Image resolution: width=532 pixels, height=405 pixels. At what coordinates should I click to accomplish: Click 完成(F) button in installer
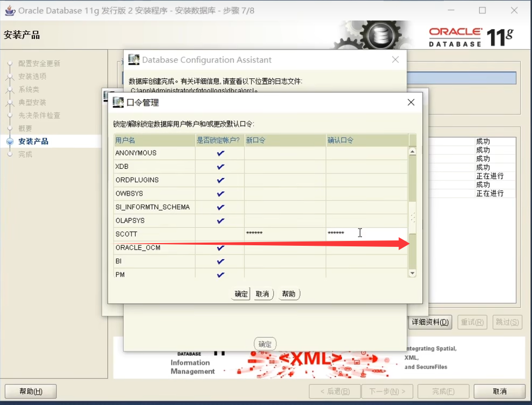click(443, 391)
